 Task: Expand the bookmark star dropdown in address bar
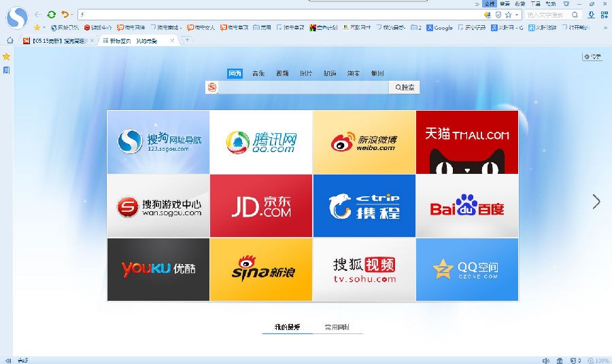(516, 14)
